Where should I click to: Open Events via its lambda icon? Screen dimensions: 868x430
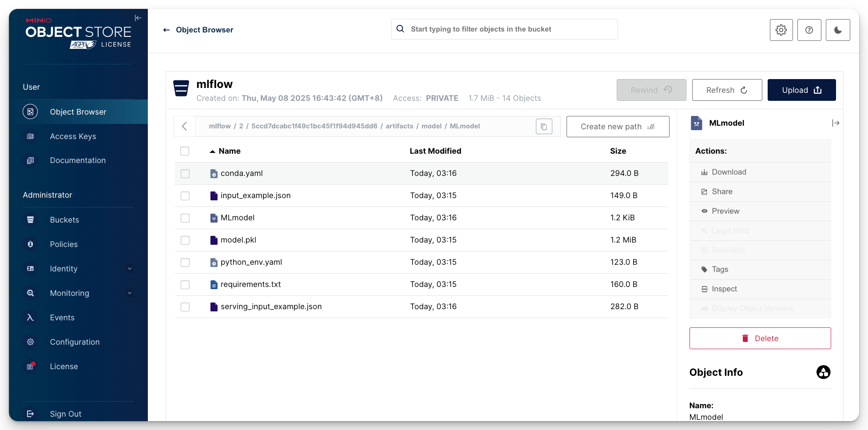tap(30, 318)
